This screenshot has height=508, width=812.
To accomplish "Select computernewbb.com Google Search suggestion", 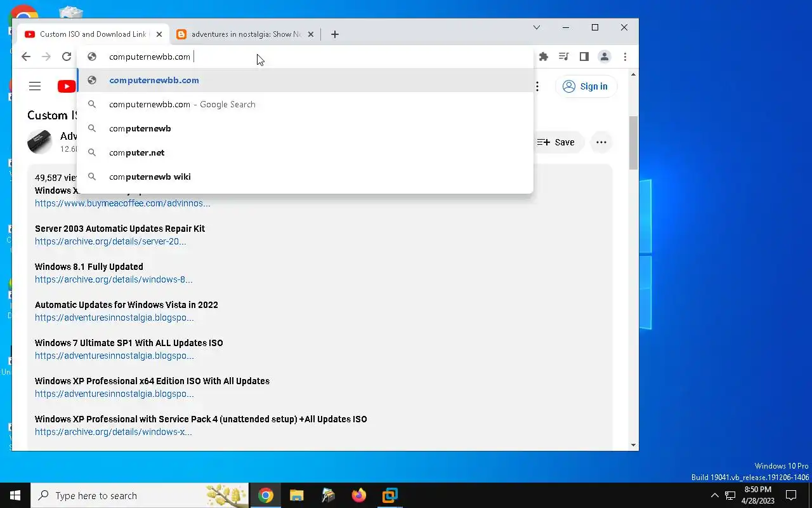I will 305,104.
